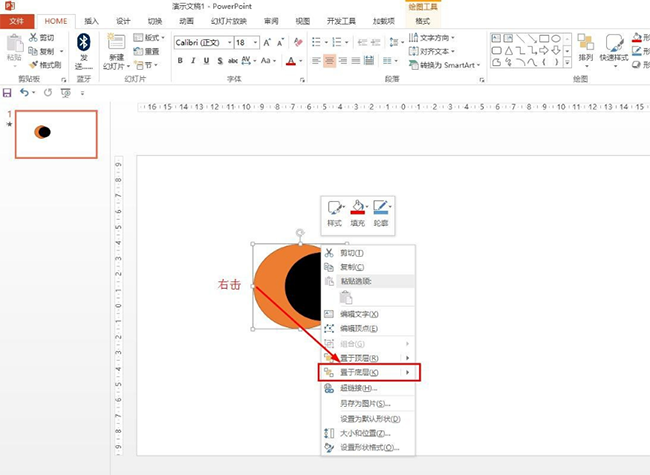This screenshot has width=650, height=475.
Task: Pick the right arrow shape in the gallery
Action: click(x=544, y=51)
